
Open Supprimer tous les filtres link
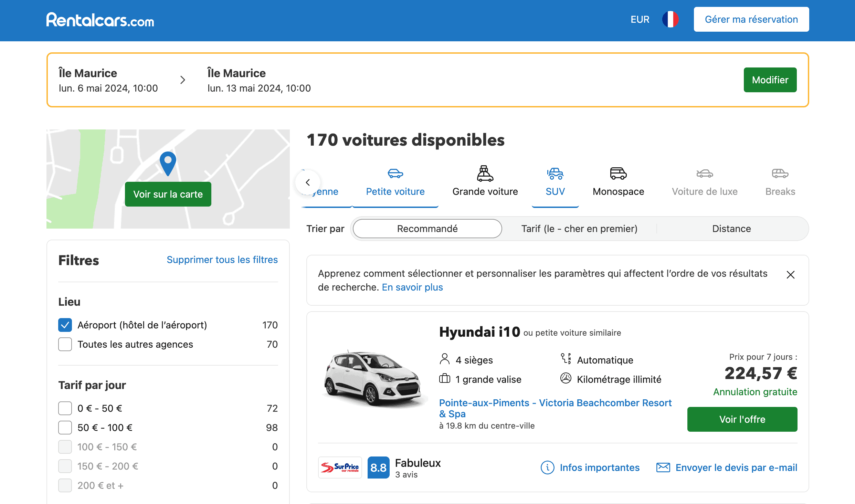click(222, 260)
